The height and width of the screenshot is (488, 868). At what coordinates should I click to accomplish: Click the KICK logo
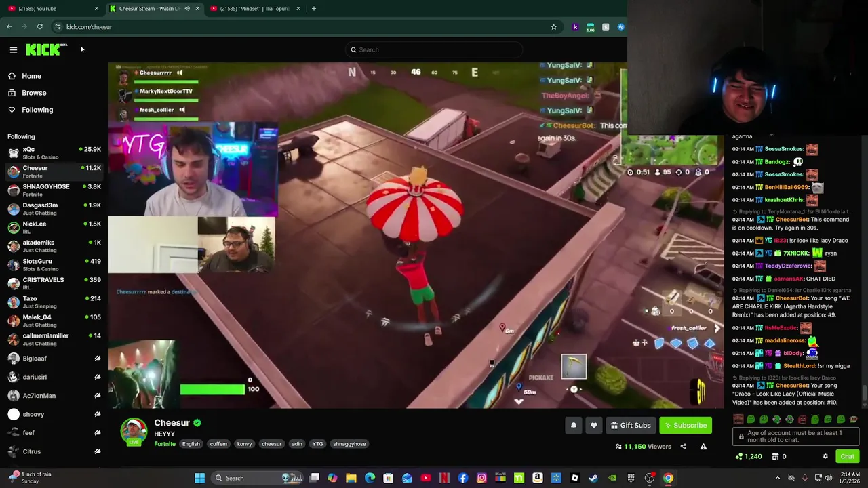(46, 49)
